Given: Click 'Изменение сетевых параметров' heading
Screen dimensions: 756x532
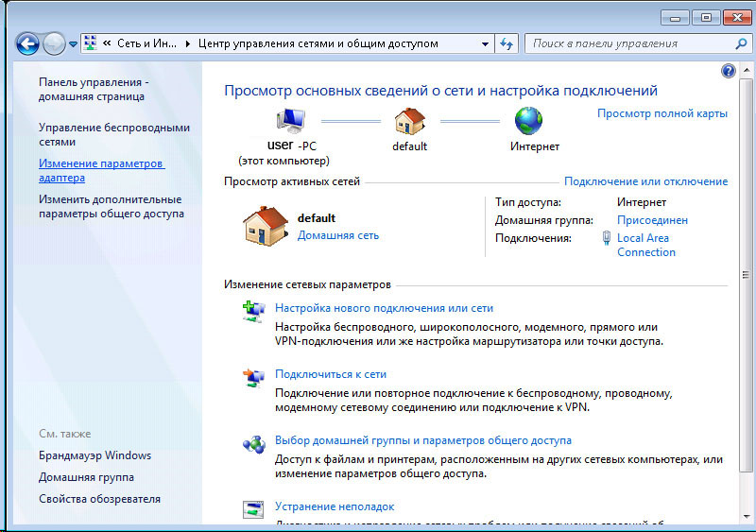Looking at the screenshot, I should [308, 284].
